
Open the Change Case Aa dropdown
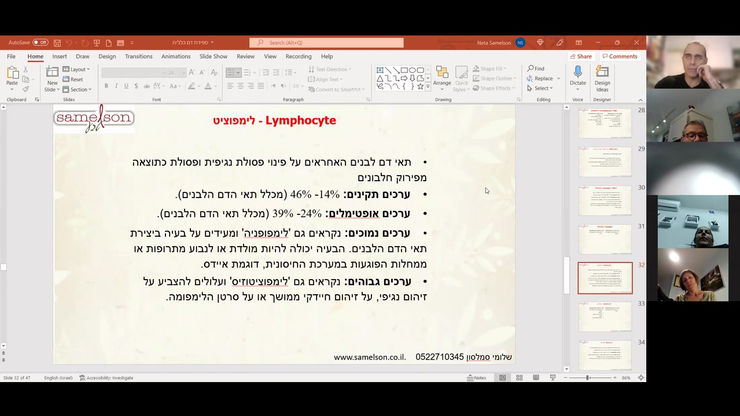pyautogui.click(x=174, y=86)
